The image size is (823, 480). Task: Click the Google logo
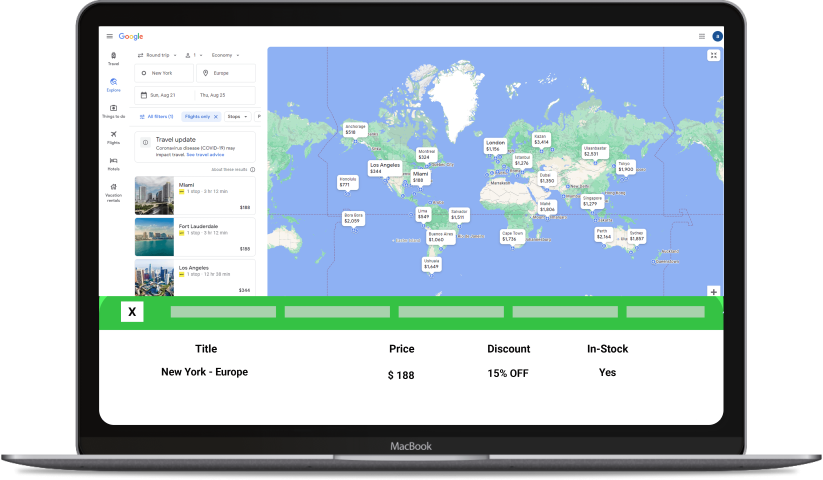131,36
